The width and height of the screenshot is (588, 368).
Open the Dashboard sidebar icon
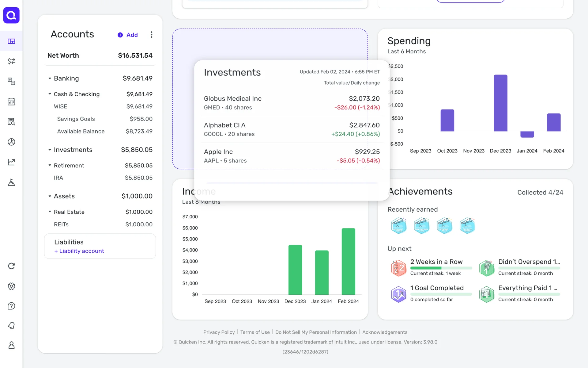[x=11, y=41]
